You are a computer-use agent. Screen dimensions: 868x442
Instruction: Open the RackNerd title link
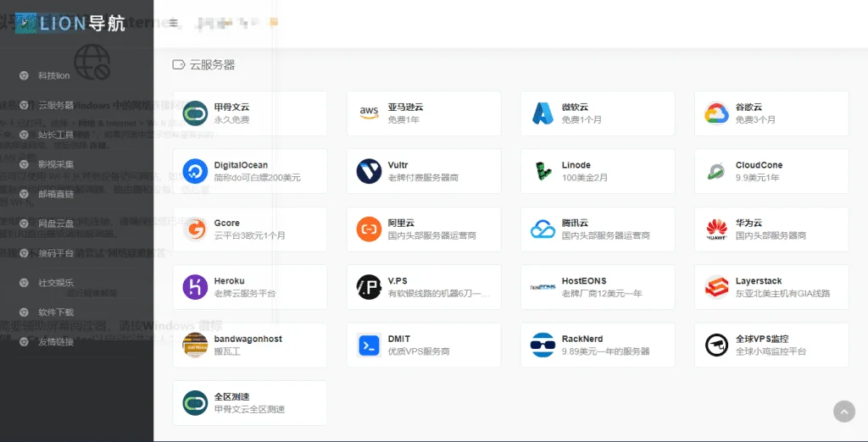[x=582, y=339]
